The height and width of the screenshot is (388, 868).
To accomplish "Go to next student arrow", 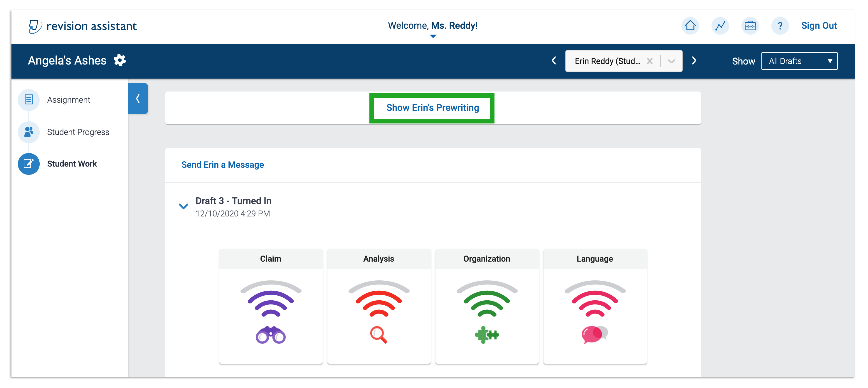I will (694, 61).
